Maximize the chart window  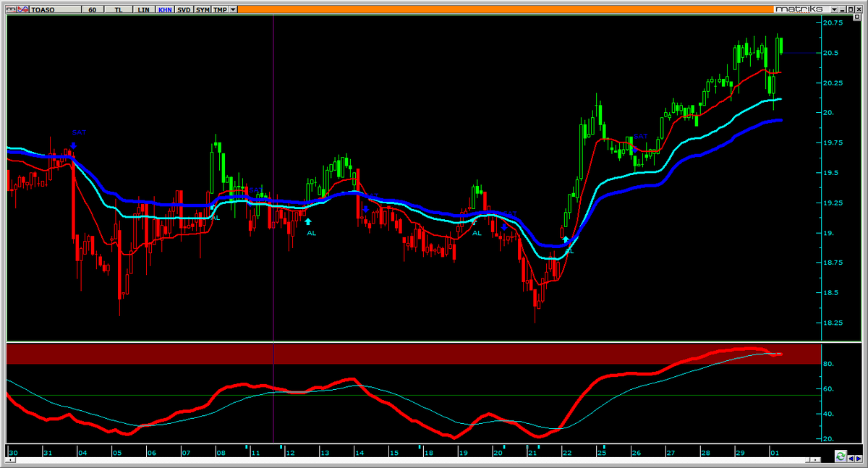tap(851, 9)
